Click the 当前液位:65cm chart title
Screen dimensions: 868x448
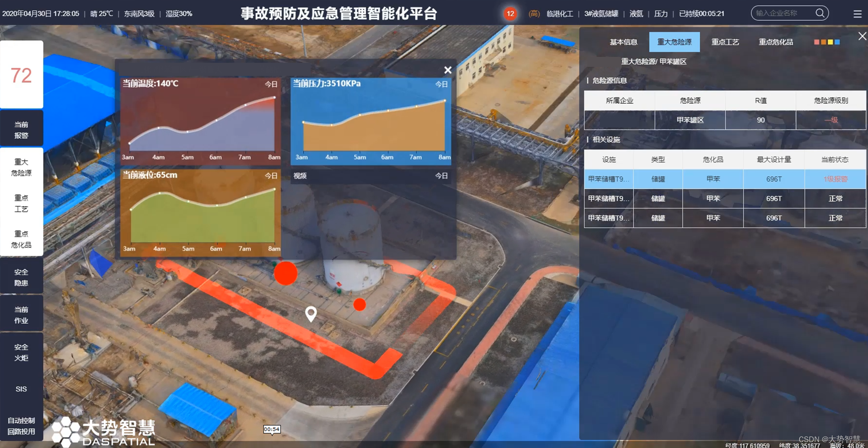[x=150, y=175]
